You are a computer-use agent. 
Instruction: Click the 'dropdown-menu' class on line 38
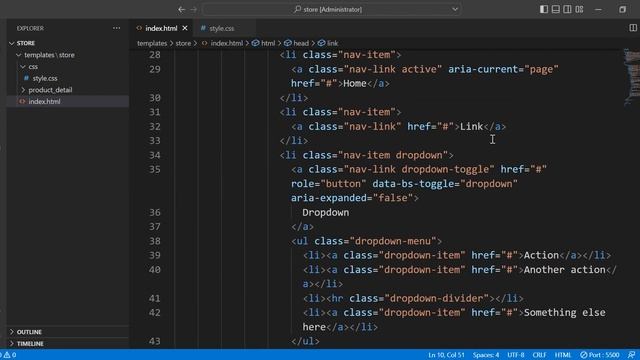(393, 241)
